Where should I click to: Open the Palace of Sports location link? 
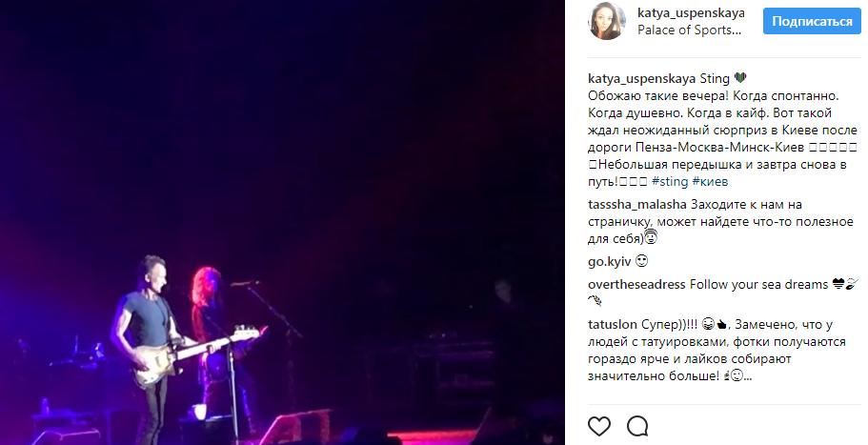tap(689, 30)
